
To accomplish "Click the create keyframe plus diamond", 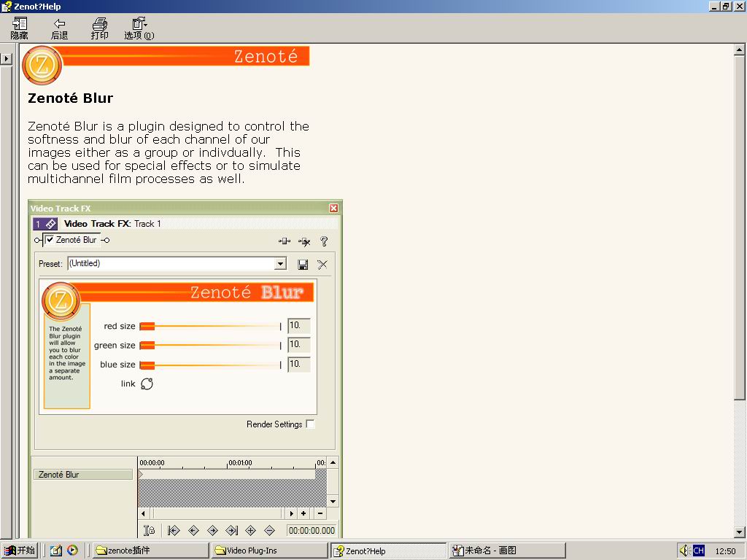I will tap(251, 530).
